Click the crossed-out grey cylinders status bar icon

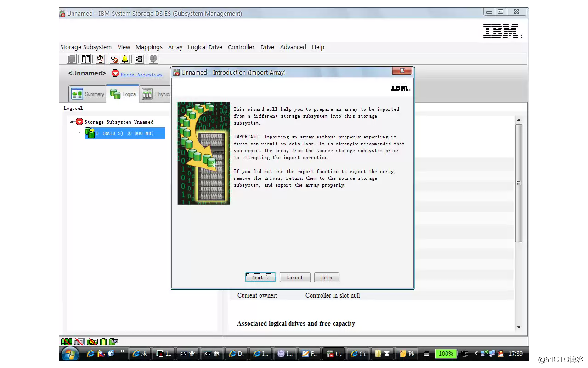[x=79, y=342]
